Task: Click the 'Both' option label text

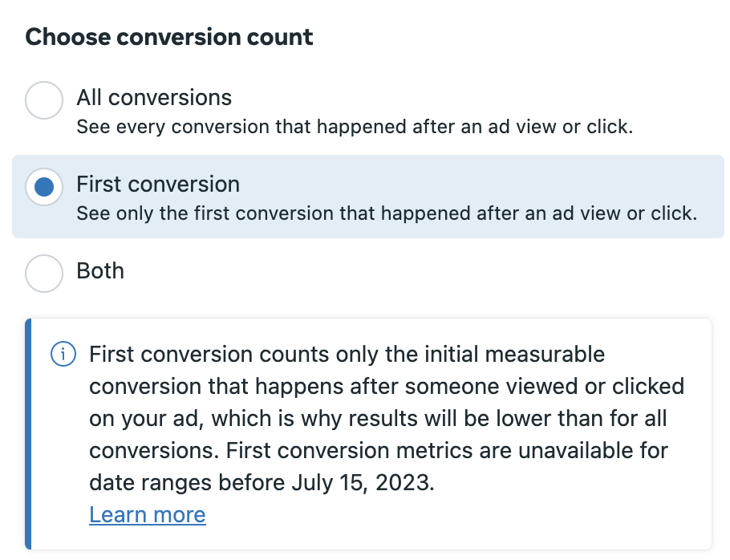Action: tap(100, 271)
